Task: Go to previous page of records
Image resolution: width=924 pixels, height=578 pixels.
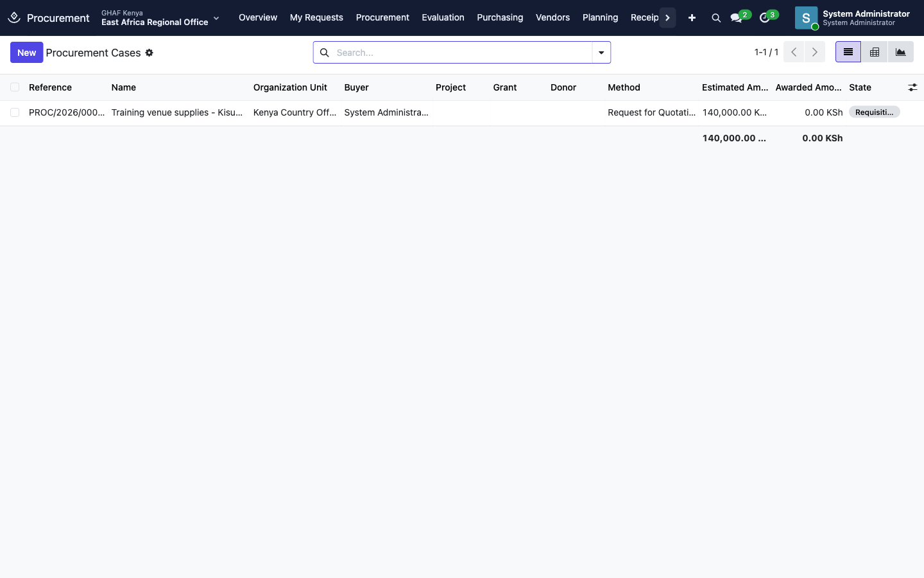Action: (x=794, y=52)
